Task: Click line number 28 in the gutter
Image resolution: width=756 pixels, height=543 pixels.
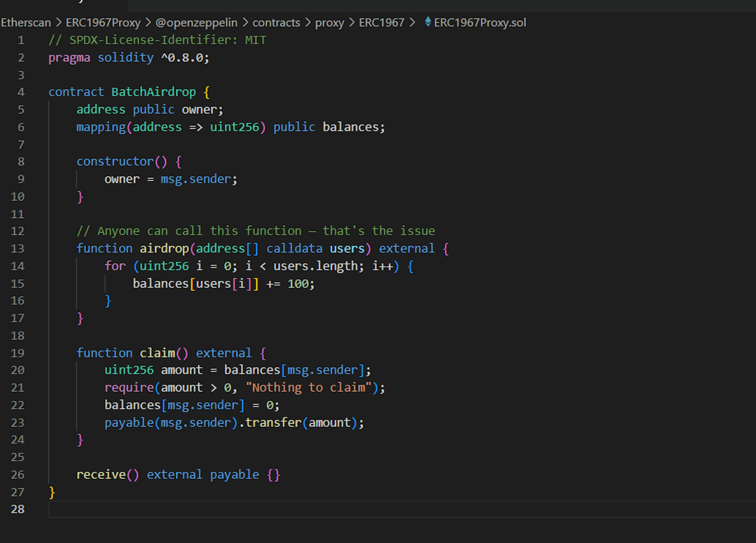Action: (18, 509)
